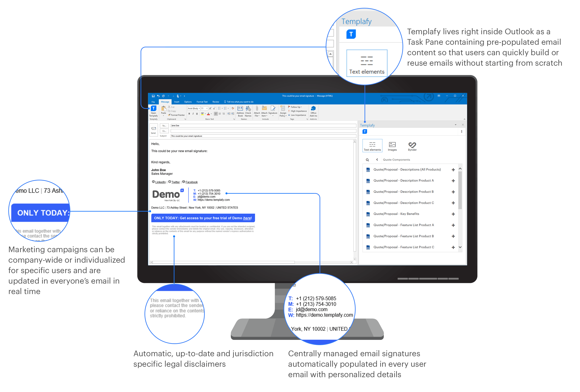Switch to the Format Text tab
This screenshot has width=580, height=392.
pyautogui.click(x=202, y=102)
